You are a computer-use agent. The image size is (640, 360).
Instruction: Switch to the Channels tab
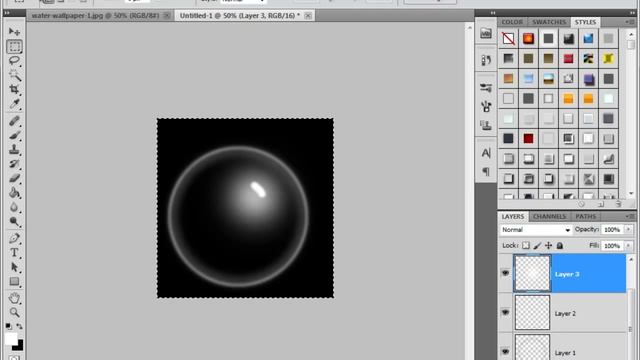549,216
